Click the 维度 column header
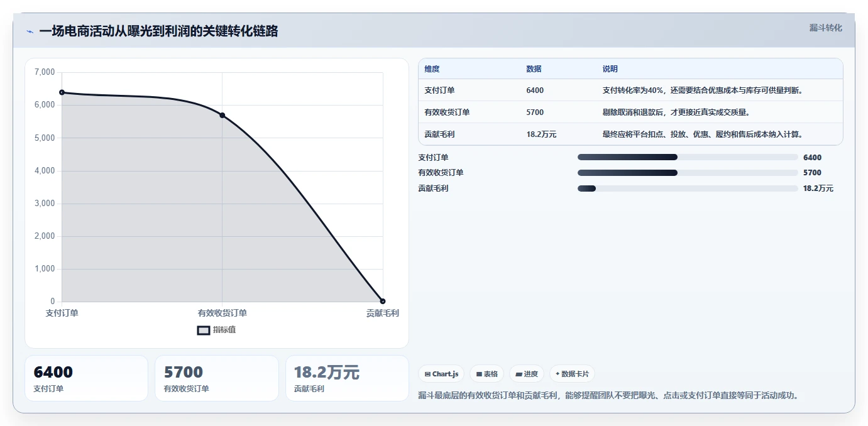Screen dimensions: 868x426 tap(432, 69)
